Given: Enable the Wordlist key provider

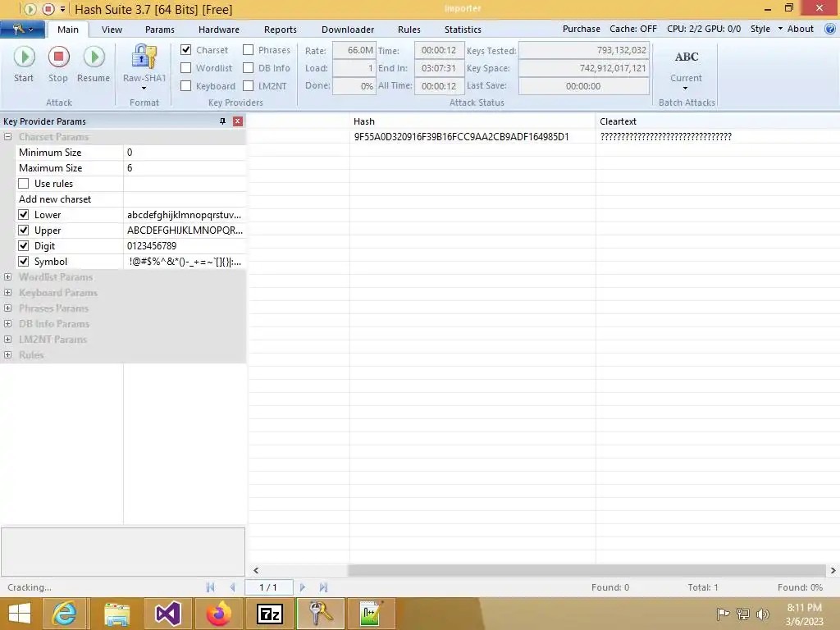Looking at the screenshot, I should (186, 68).
